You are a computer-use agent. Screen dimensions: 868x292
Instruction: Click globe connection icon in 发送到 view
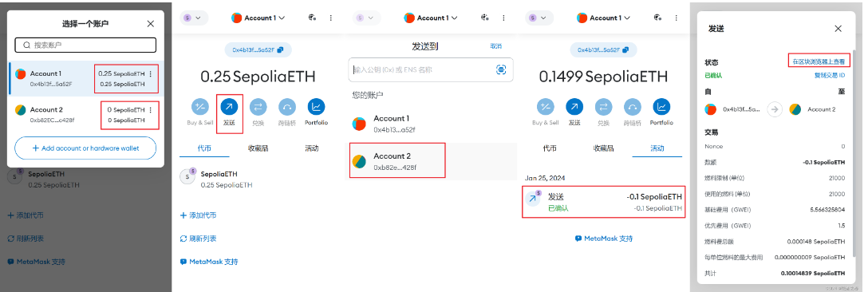pyautogui.click(x=485, y=18)
